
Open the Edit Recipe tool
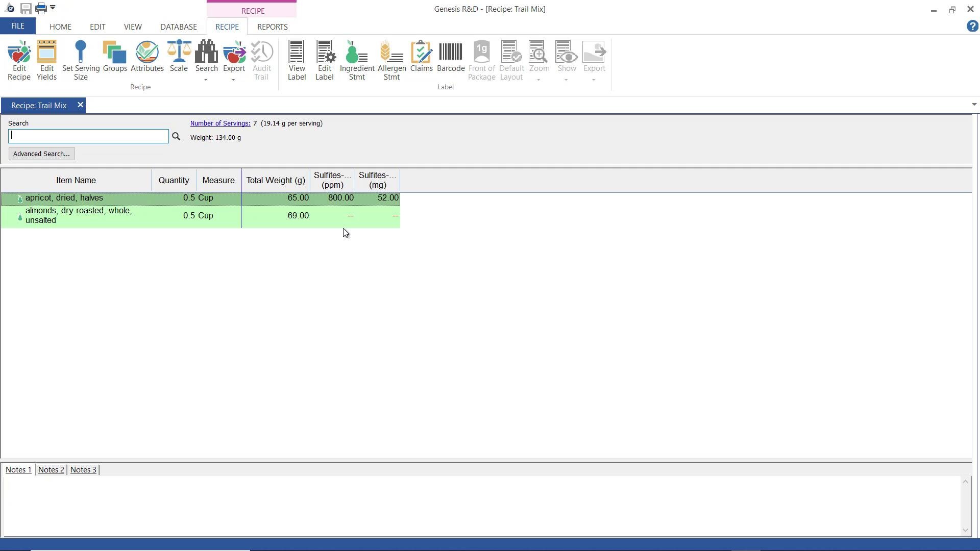19,60
